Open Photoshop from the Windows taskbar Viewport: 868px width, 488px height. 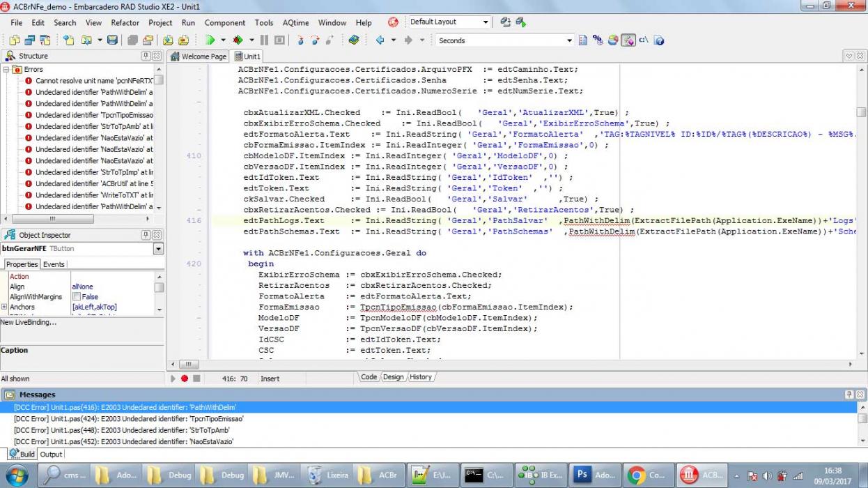594,475
